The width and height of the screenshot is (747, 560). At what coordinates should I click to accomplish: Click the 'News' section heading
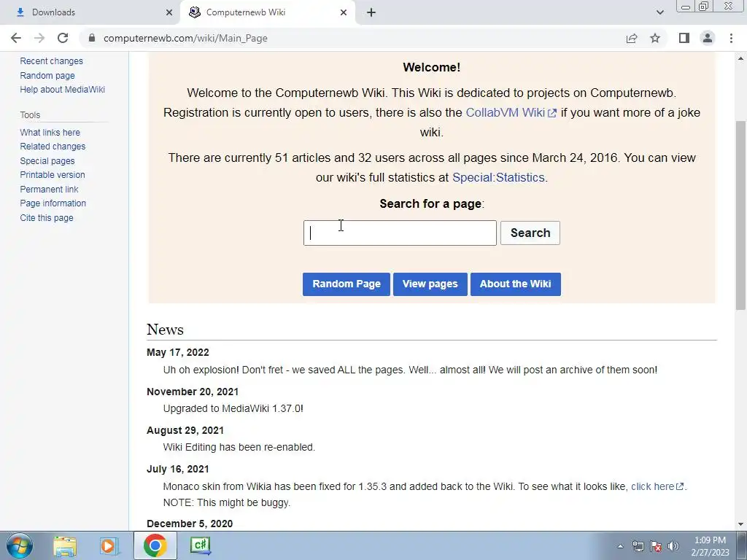pyautogui.click(x=165, y=330)
